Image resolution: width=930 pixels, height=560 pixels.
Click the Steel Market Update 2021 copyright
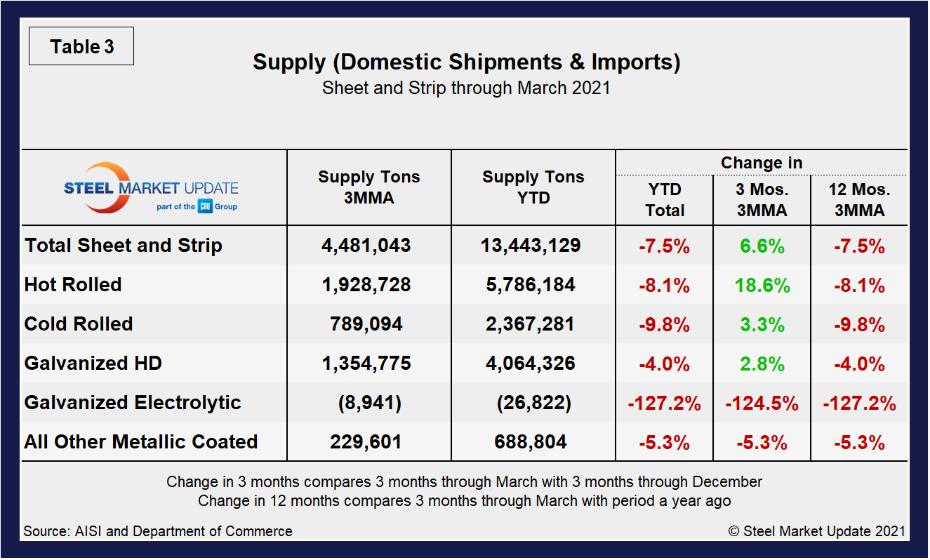coord(817,531)
